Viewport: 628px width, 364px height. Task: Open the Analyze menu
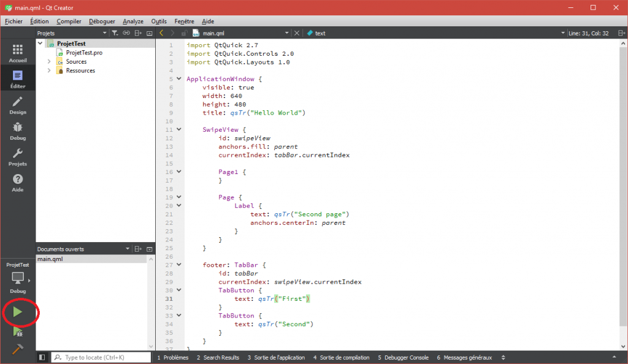pyautogui.click(x=133, y=21)
